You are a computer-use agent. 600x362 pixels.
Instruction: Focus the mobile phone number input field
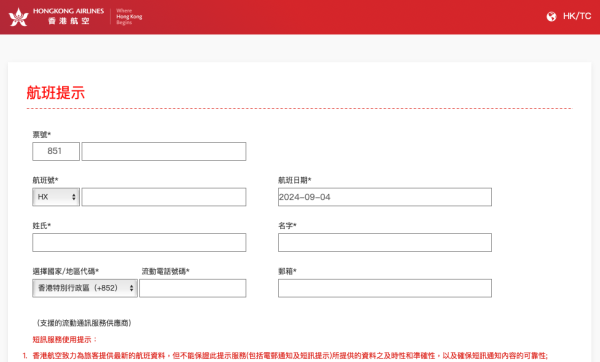[192, 288]
